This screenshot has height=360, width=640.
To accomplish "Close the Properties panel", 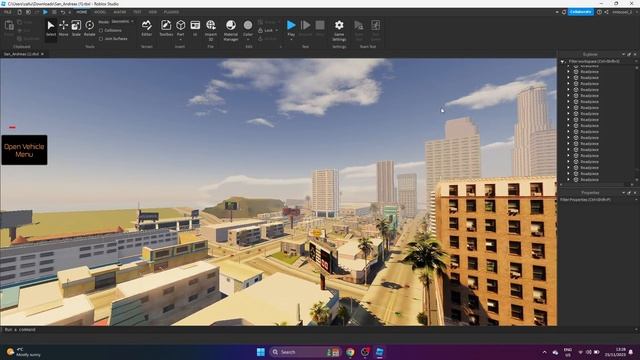I will point(635,193).
